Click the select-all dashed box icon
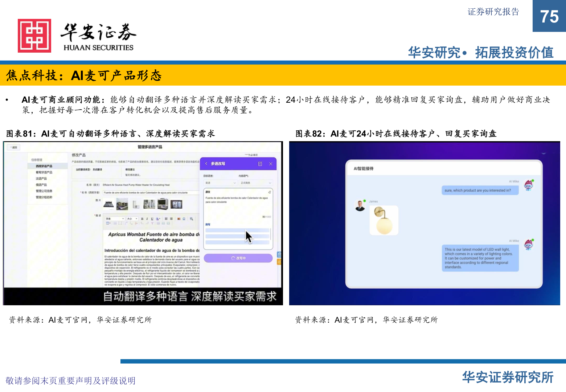 tap(120, 223)
